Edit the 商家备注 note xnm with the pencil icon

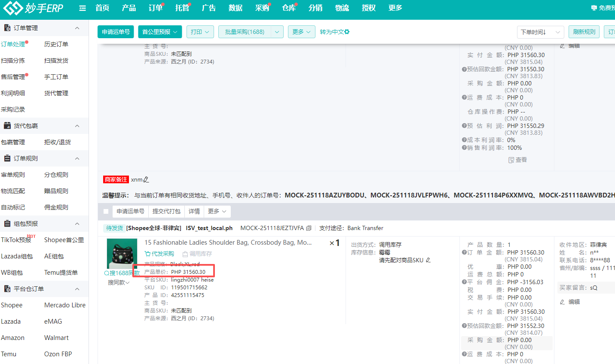pos(146,179)
